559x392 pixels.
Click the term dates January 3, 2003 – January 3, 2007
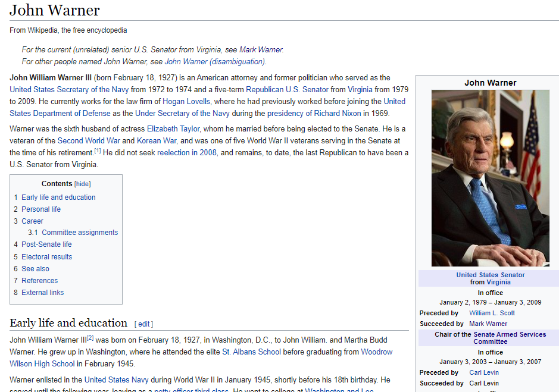pyautogui.click(x=491, y=362)
